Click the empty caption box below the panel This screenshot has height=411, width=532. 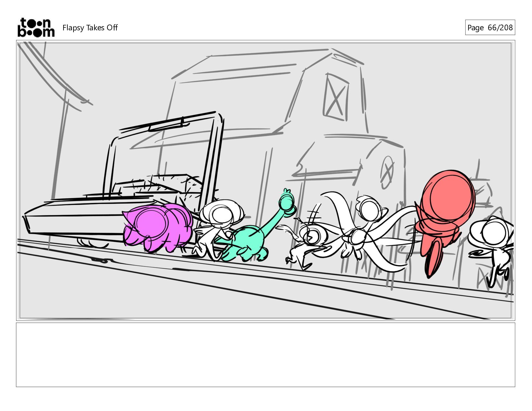pyautogui.click(x=265, y=355)
